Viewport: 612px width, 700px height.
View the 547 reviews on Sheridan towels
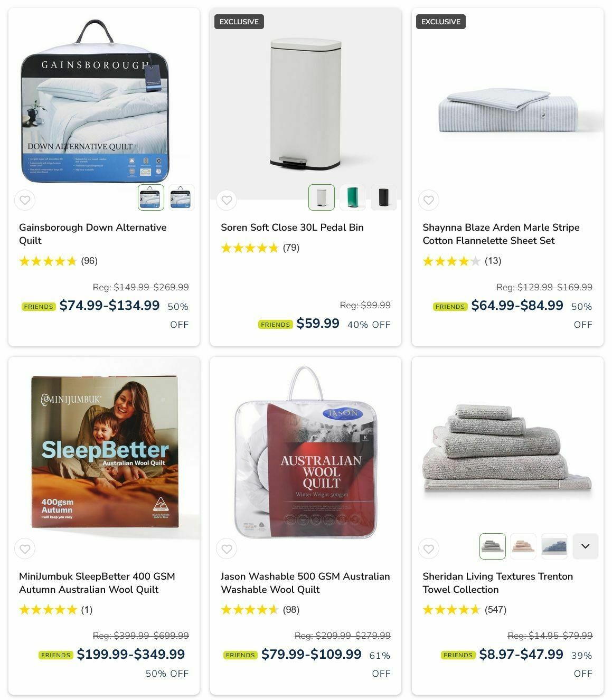click(x=495, y=610)
